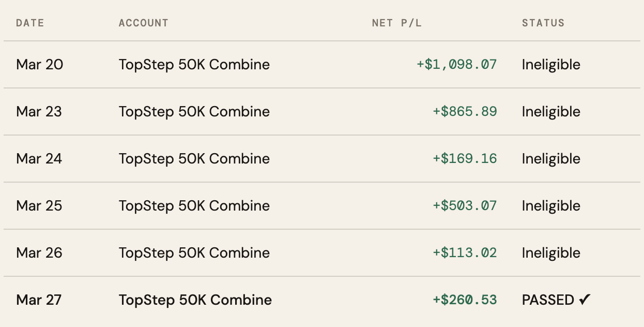Click the +$503.07 profit figure
This screenshot has width=644, height=327.
465,206
